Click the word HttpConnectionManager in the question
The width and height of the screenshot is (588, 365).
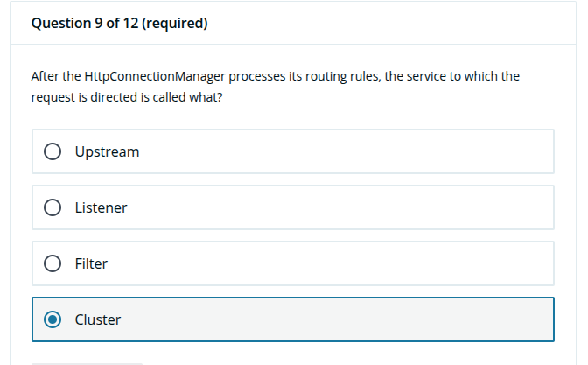[x=155, y=76]
